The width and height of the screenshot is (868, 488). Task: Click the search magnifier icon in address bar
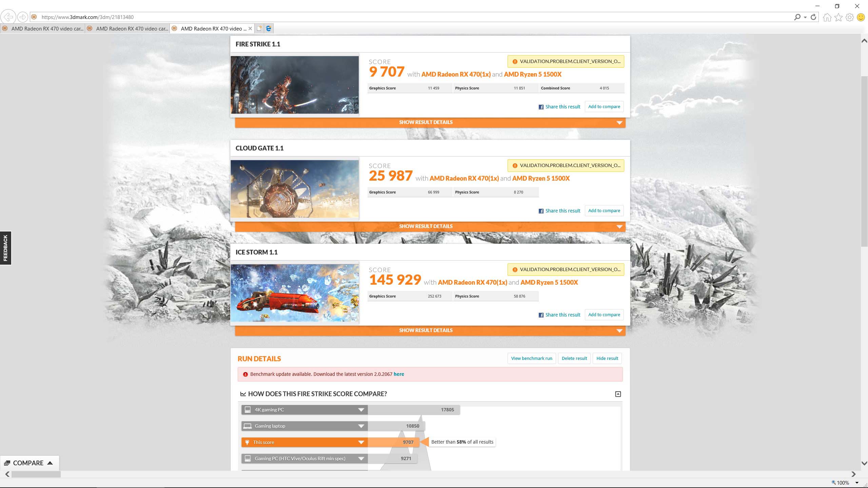pyautogui.click(x=797, y=17)
